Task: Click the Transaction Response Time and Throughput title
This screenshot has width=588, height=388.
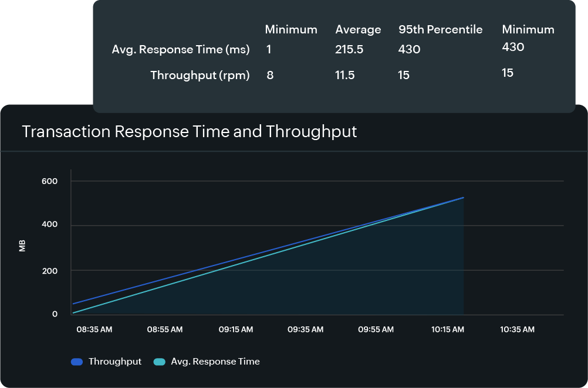Action: (x=189, y=131)
